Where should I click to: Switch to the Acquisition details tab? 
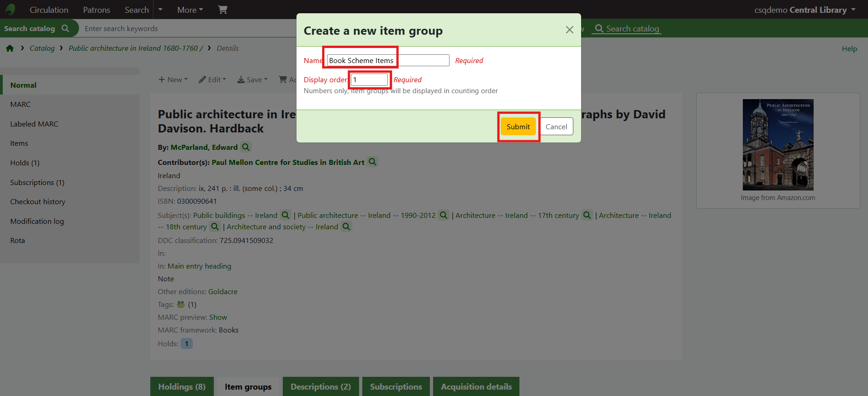476,386
